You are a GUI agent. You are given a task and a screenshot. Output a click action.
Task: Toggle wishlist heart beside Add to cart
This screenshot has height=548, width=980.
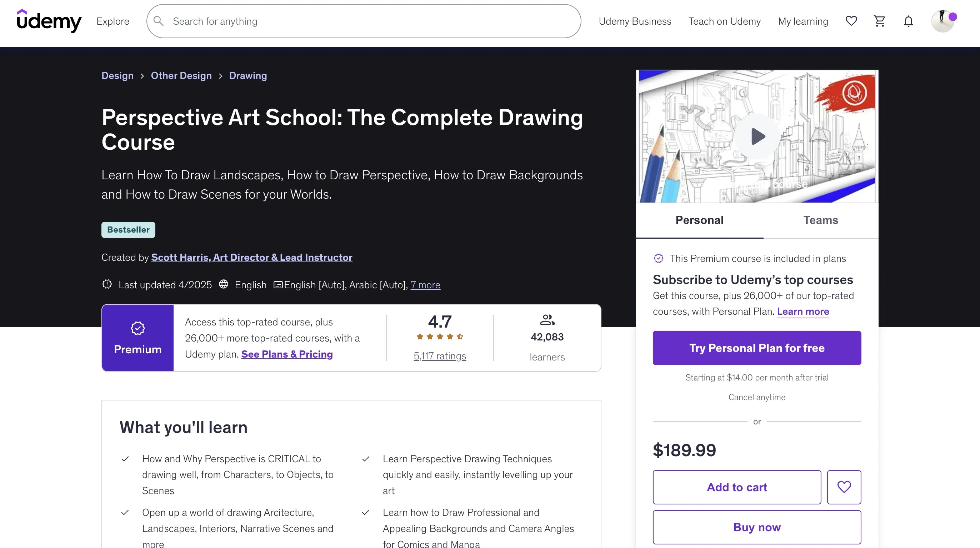click(844, 487)
